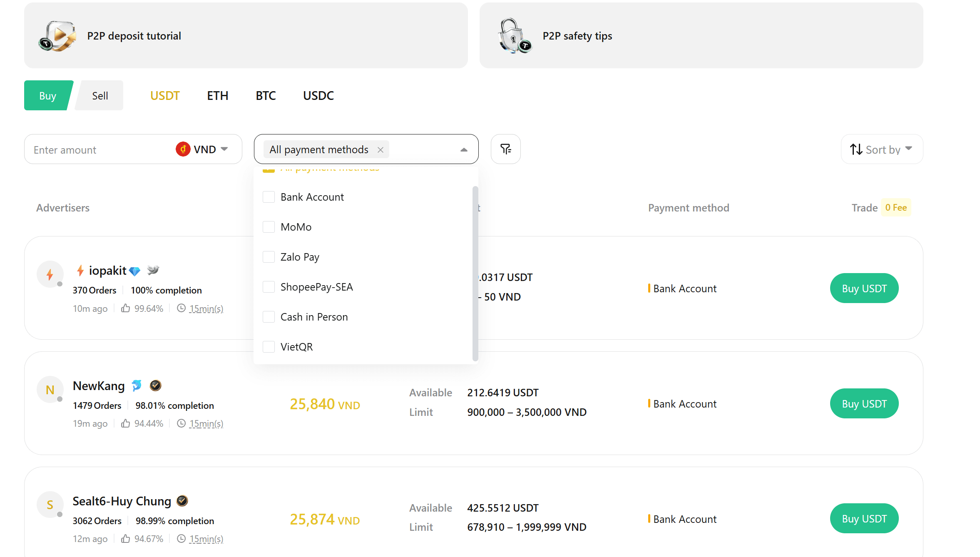Click Buy USDT for iopakit
This screenshot has width=980, height=557.
(864, 288)
